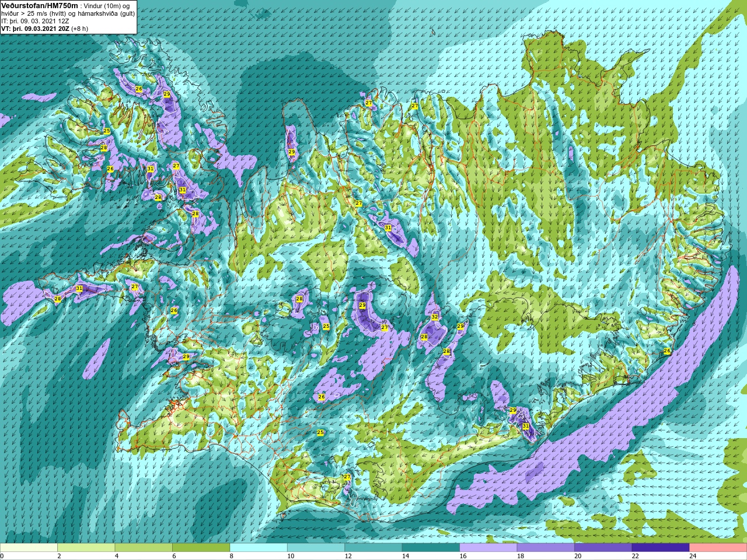Click legend scale value "2"
747x560 pixels.
(59, 556)
